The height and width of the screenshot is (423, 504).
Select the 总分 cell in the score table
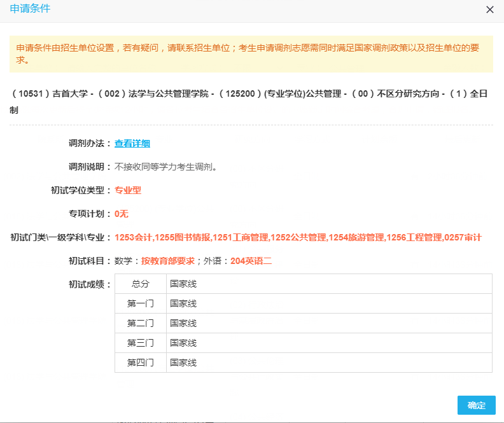(141, 284)
